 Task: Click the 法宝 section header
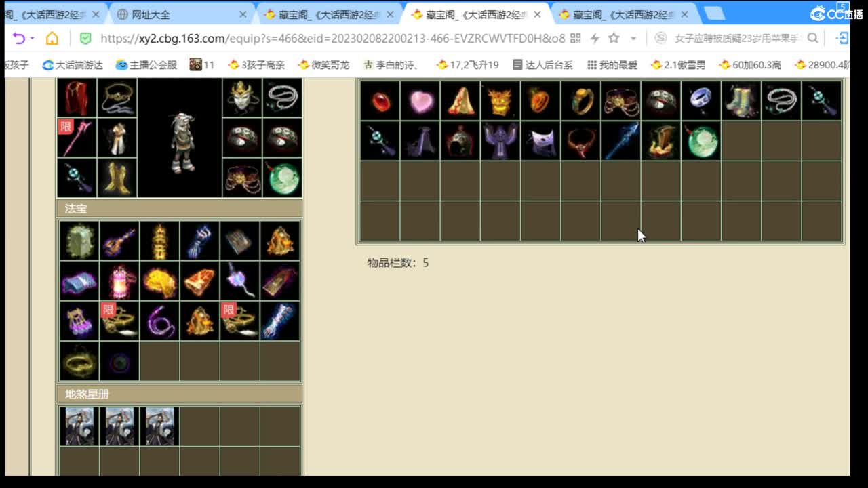click(180, 208)
